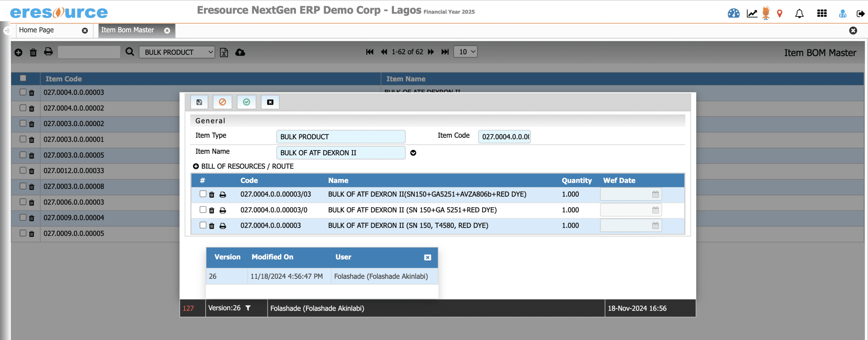Screen dimensions: 868x340
Task: Click the search text input field
Action: [89, 52]
